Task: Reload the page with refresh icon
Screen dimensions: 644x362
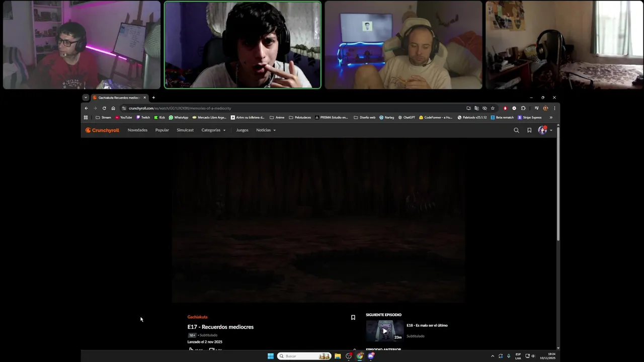Action: [104, 108]
